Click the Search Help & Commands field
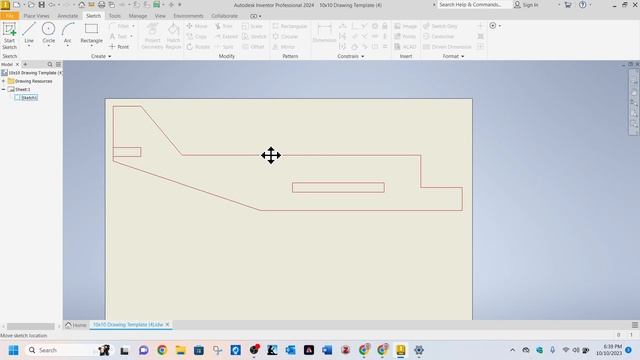This screenshot has height=360, width=640. [x=474, y=5]
